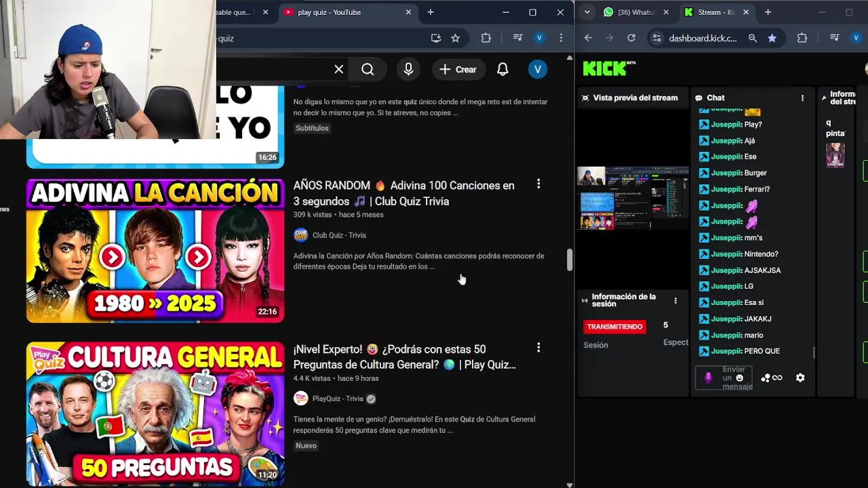Open media controls in the Kick window
The width and height of the screenshot is (868, 488).
834,38
